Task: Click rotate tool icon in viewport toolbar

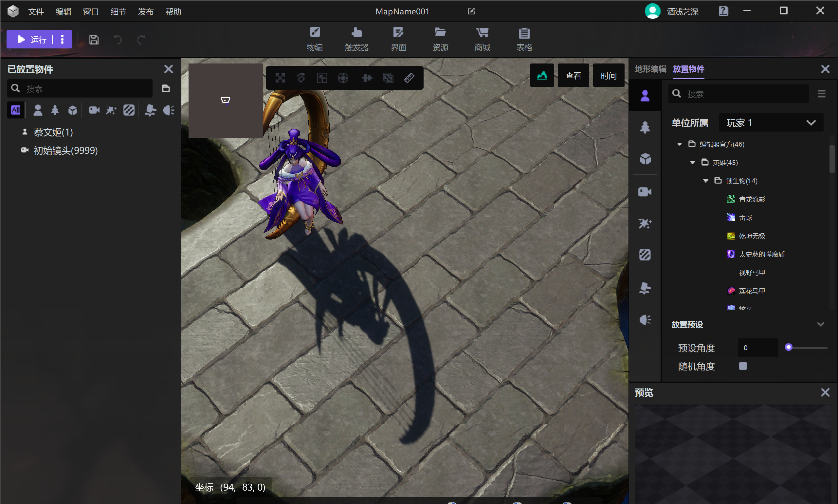Action: 301,78
